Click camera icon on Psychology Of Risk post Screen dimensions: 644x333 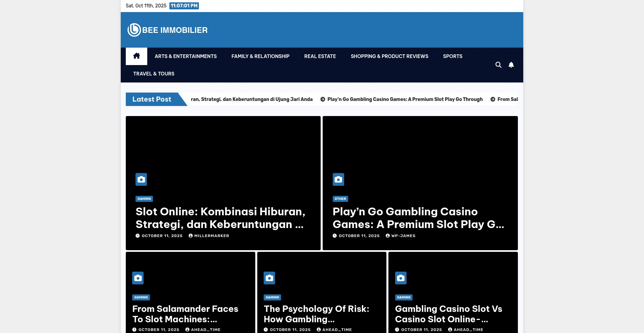(x=269, y=278)
